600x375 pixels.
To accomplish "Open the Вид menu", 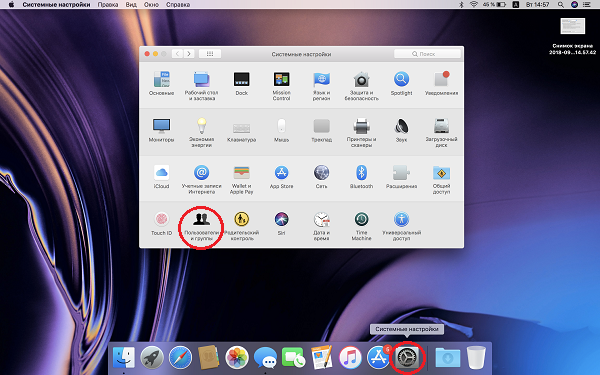I will pos(131,5).
